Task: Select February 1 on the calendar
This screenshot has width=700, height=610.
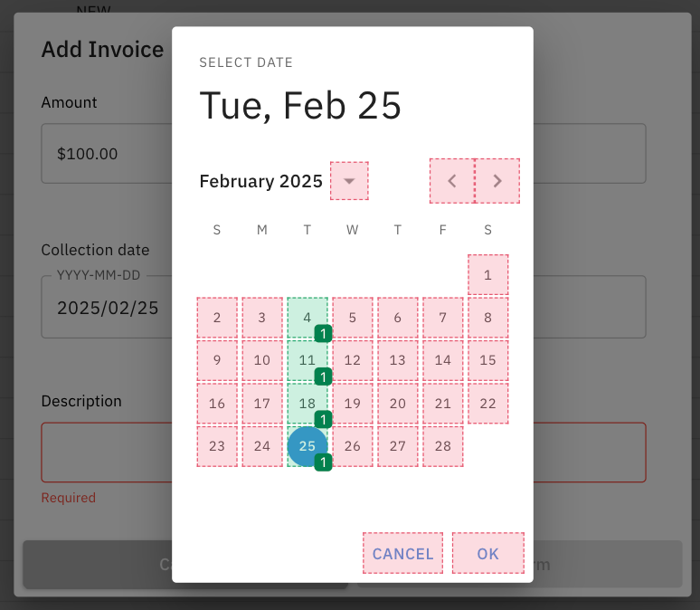Action: (488, 275)
